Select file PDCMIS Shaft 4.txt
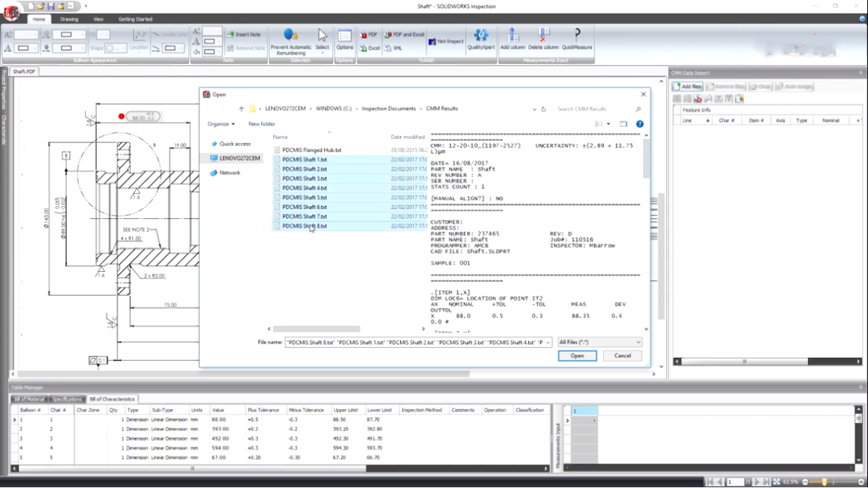Viewport: 868px width, 488px height. [x=305, y=188]
